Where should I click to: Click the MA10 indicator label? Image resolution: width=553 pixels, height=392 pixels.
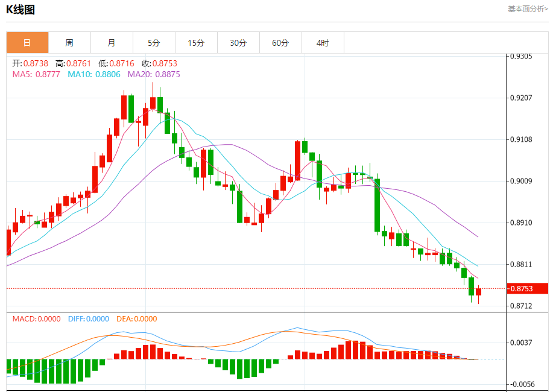click(x=93, y=74)
